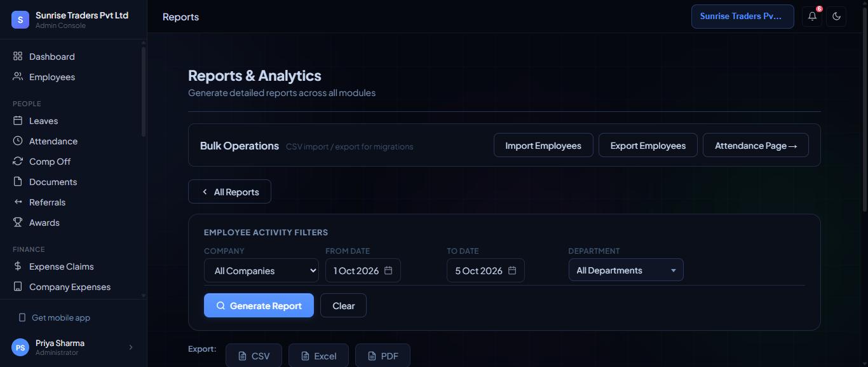868x367 pixels.
Task: Click the Dashboard grid icon in sidebar
Action: click(18, 57)
